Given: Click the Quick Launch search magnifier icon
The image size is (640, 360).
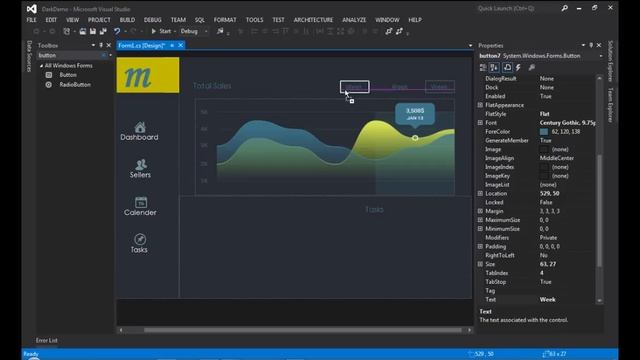Looking at the screenshot, I should pos(564,8).
